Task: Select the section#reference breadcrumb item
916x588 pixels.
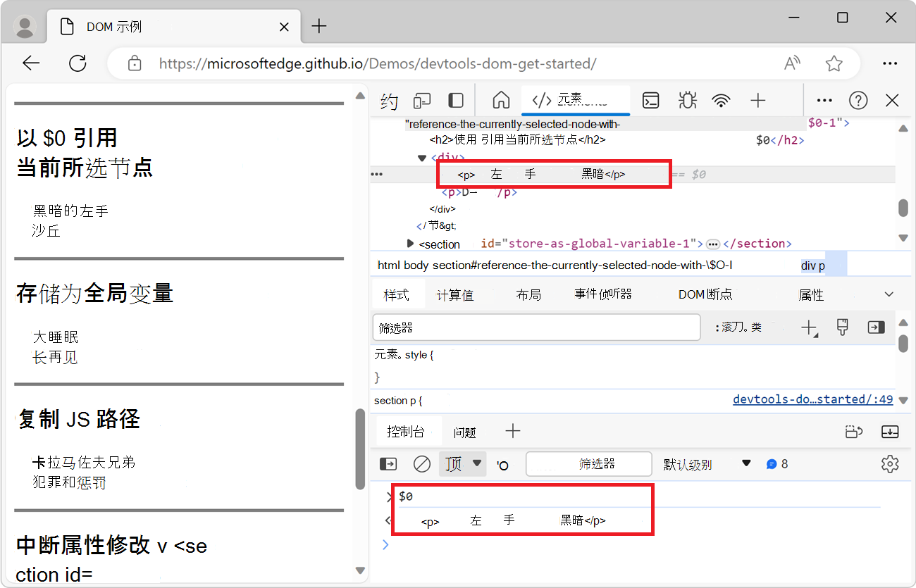Action: click(583, 265)
